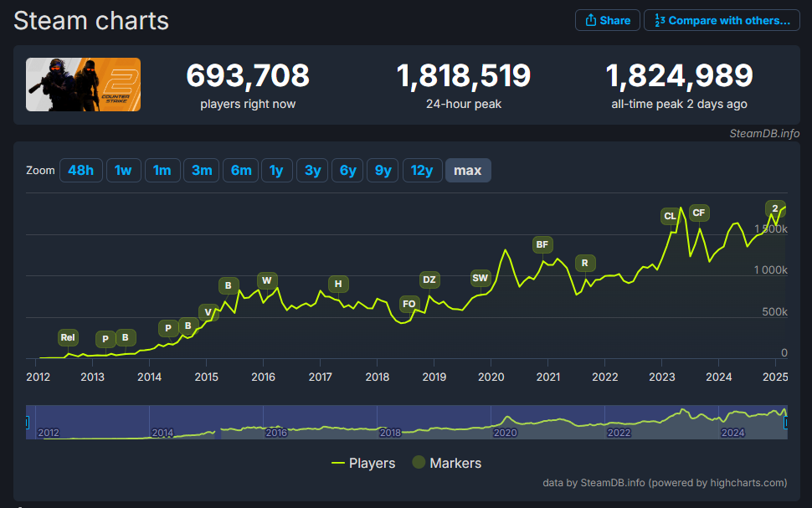Viewport: 812px width, 508px height.
Task: Select the W chart marker
Action: click(x=267, y=280)
